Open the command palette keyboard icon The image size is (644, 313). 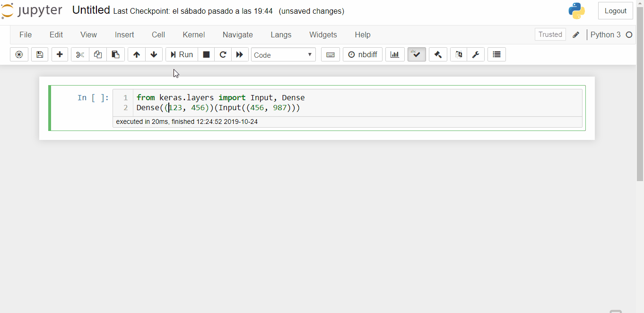pyautogui.click(x=330, y=54)
